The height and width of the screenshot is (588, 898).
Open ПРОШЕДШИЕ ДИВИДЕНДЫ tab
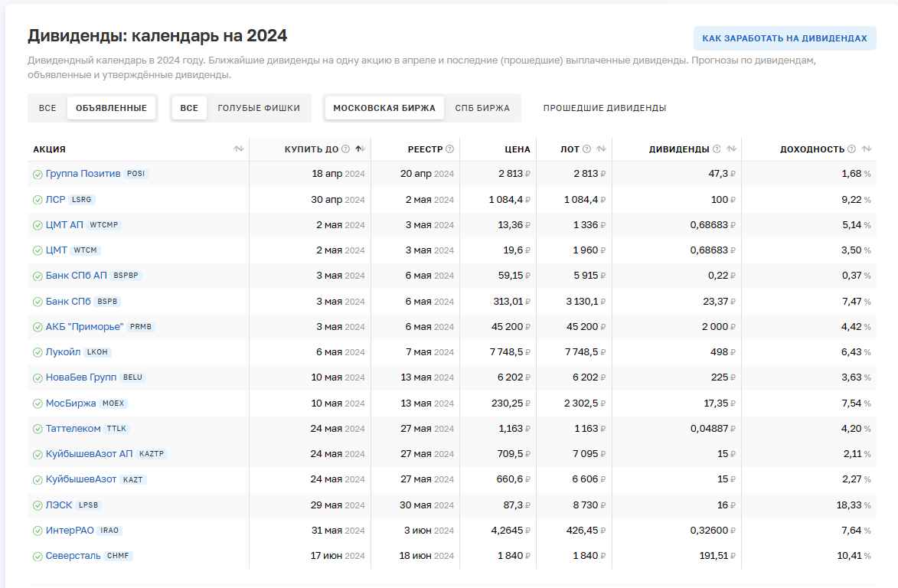coord(605,108)
